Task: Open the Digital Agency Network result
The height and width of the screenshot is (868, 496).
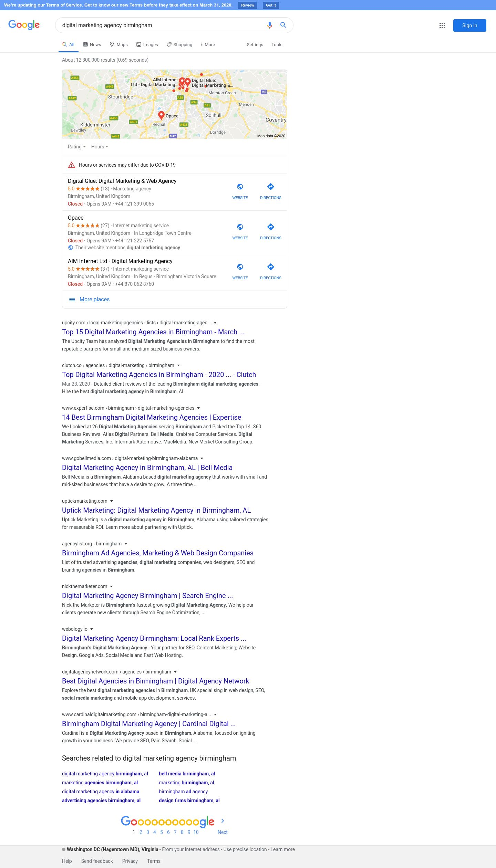Action: (x=156, y=681)
